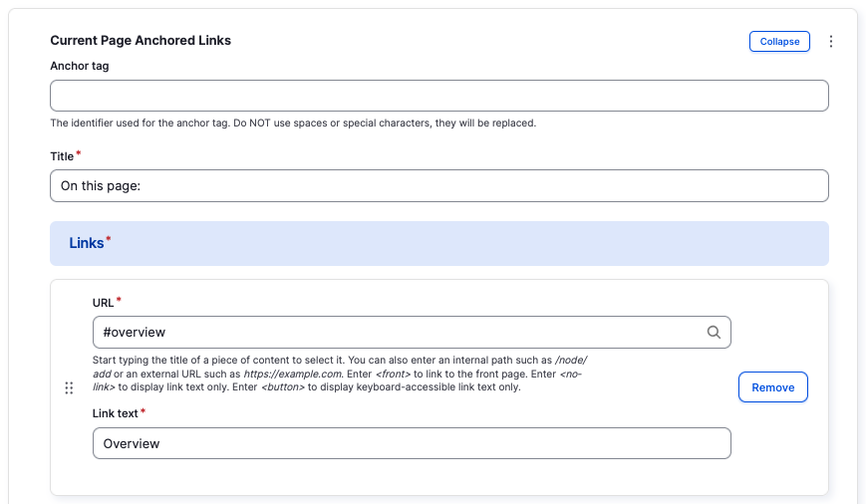Image resolution: width=866 pixels, height=504 pixels.
Task: Click the '<button>' token in help text
Action: click(x=282, y=387)
